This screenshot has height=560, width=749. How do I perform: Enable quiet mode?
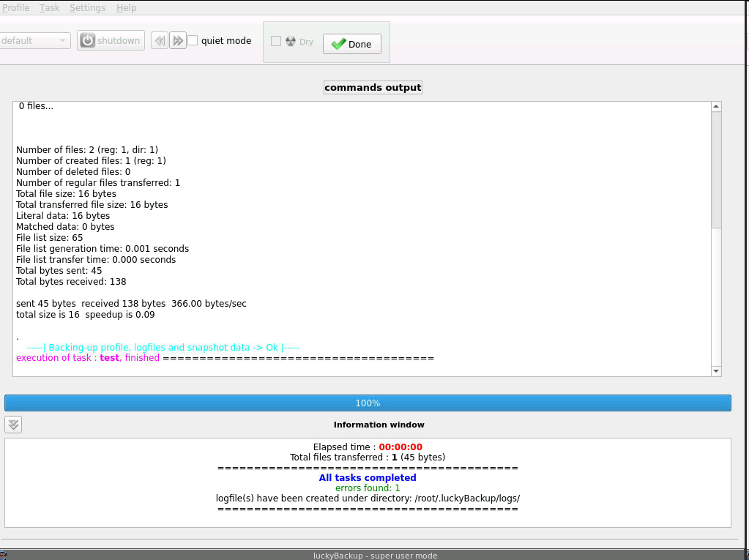(x=193, y=40)
